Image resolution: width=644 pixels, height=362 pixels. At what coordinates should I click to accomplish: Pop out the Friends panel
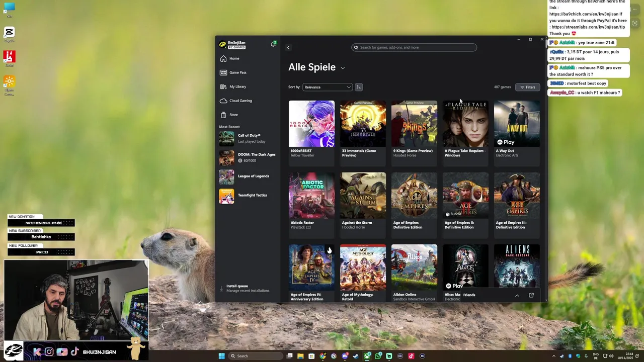(531, 295)
